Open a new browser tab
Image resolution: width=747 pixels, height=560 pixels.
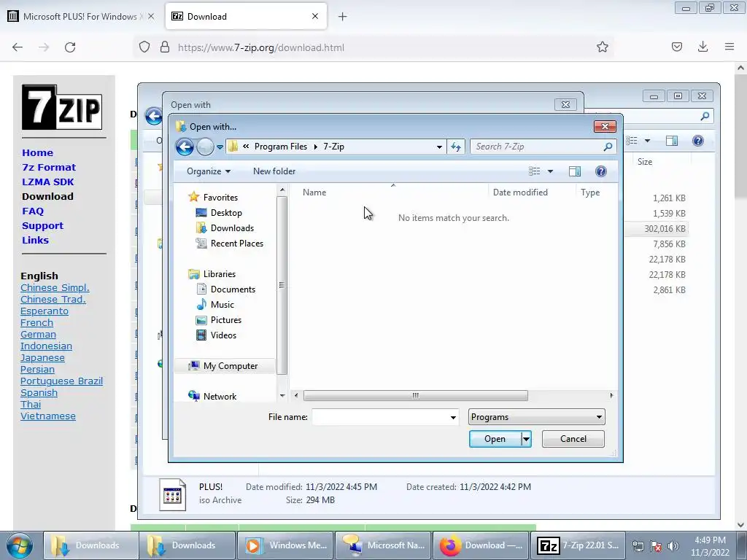point(343,17)
